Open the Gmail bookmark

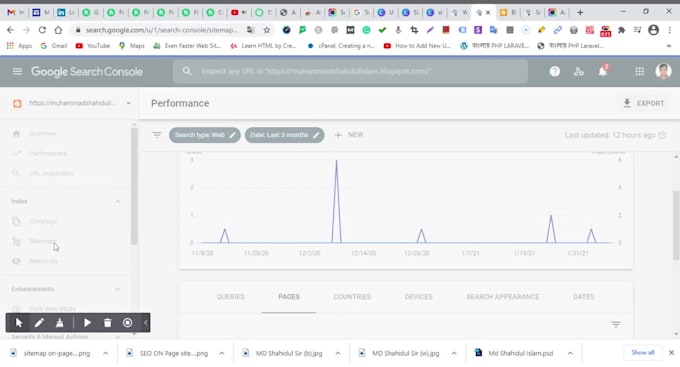[x=54, y=46]
